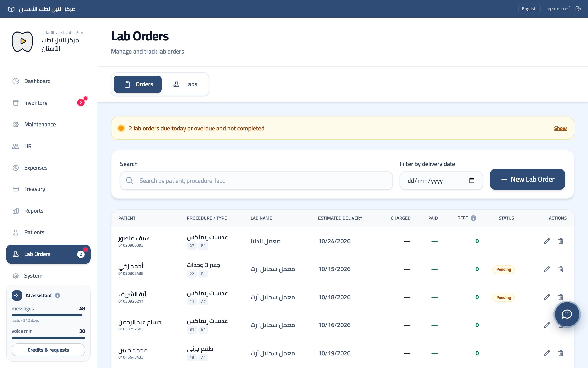
Task: Open Treasury in the sidebar
Action: 48,189
